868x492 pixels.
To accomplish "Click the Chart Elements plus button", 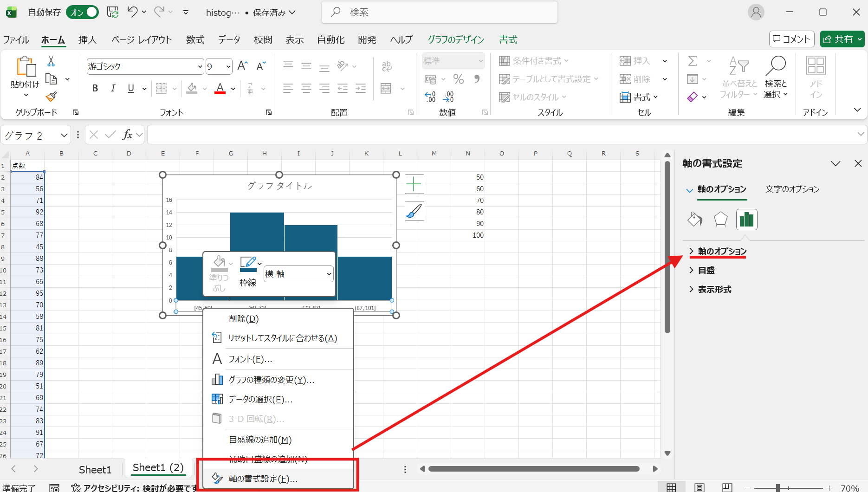I will point(414,184).
